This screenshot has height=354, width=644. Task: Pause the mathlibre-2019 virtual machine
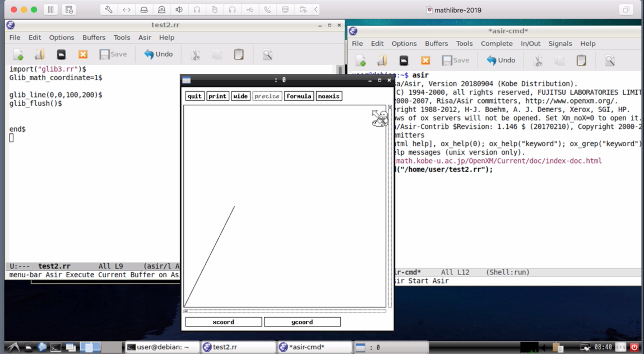(51, 10)
